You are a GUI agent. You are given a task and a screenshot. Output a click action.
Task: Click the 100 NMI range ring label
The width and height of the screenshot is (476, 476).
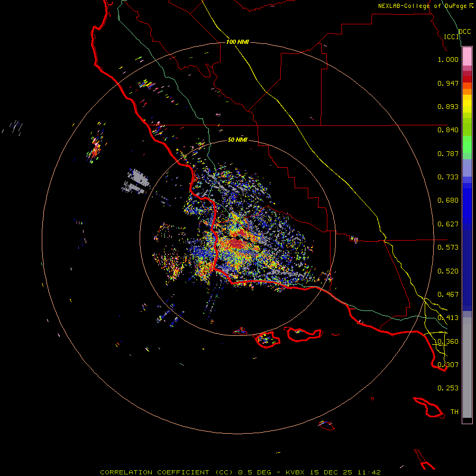[x=237, y=42]
